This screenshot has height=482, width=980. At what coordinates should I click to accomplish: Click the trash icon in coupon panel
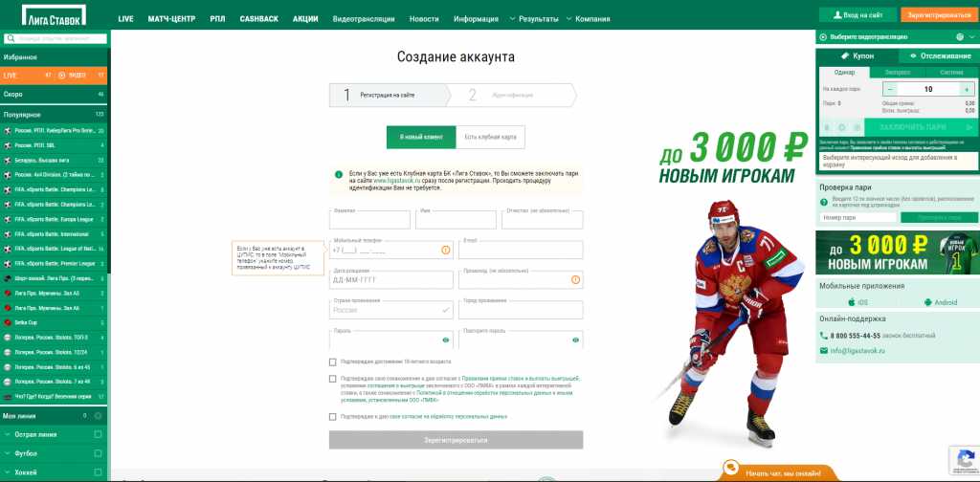tap(828, 127)
